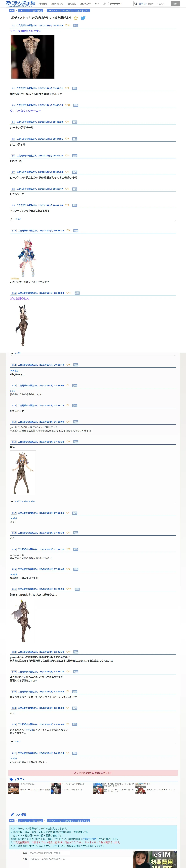Follow reply link >>13 under post 9
Viewport: 186px width, 868px height.
tap(18, 219)
